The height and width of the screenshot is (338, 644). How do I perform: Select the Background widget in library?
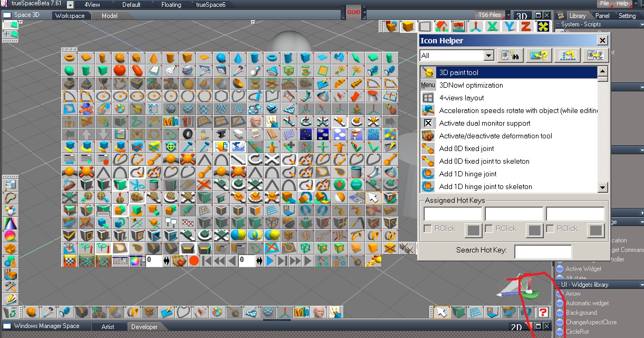click(x=581, y=313)
